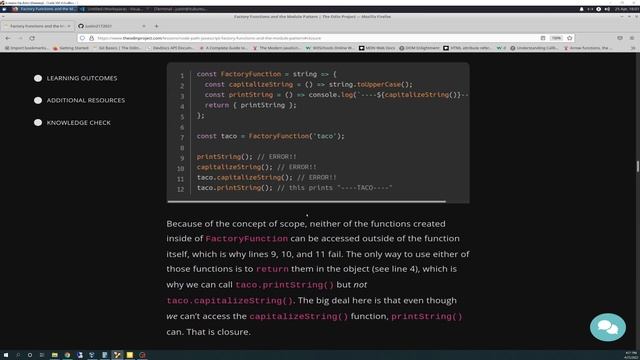
Task: Click the tracking protection shield icon
Action: (82, 38)
